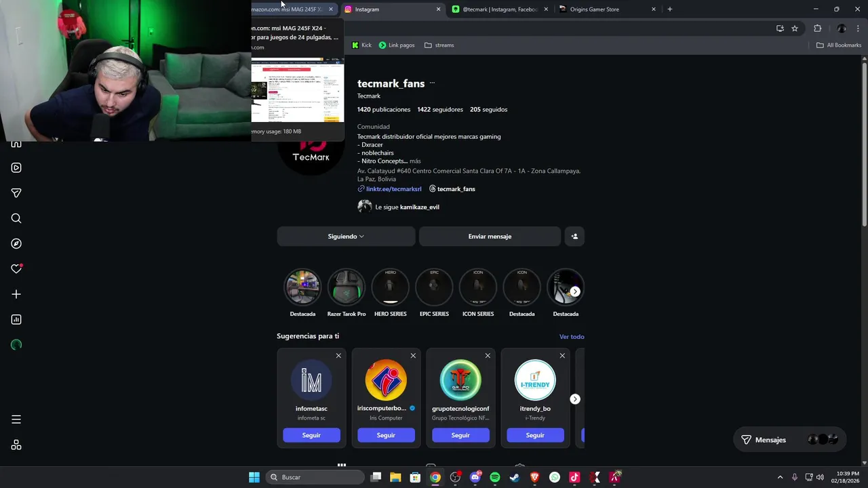This screenshot has width=868, height=488.
Task: Open Instagram direct messages paper-plane icon
Action: click(x=16, y=193)
